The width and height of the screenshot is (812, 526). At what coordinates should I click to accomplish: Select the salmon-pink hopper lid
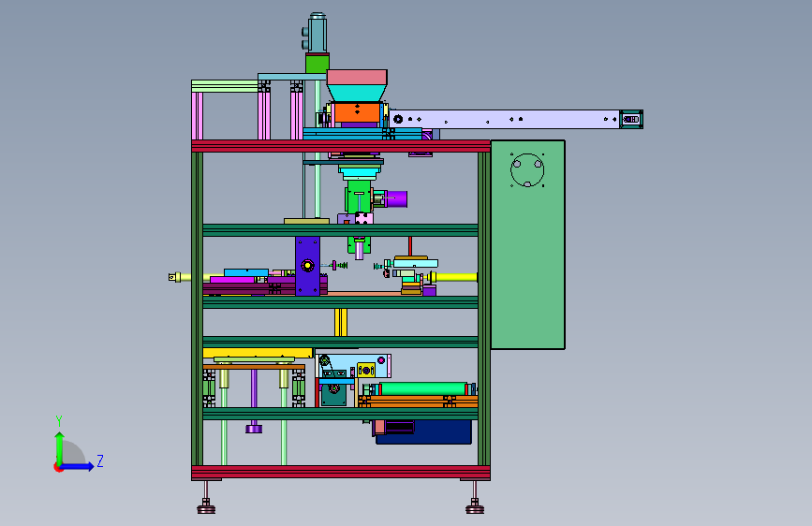click(x=357, y=77)
